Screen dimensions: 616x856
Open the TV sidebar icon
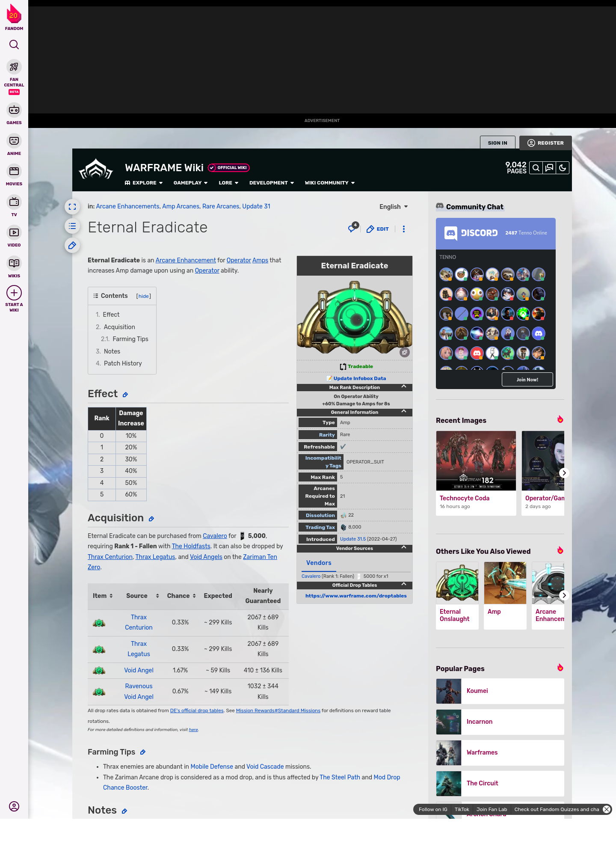(x=14, y=202)
